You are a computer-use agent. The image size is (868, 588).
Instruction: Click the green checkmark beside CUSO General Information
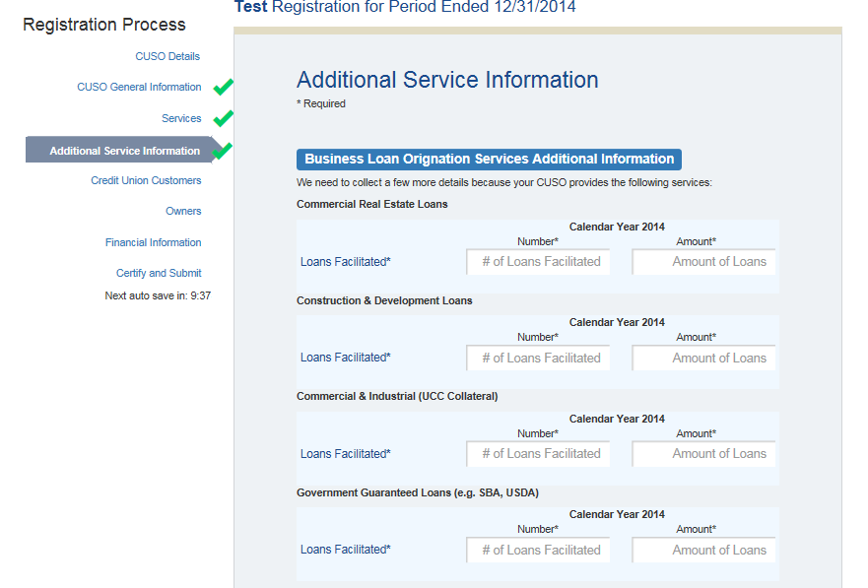click(224, 87)
